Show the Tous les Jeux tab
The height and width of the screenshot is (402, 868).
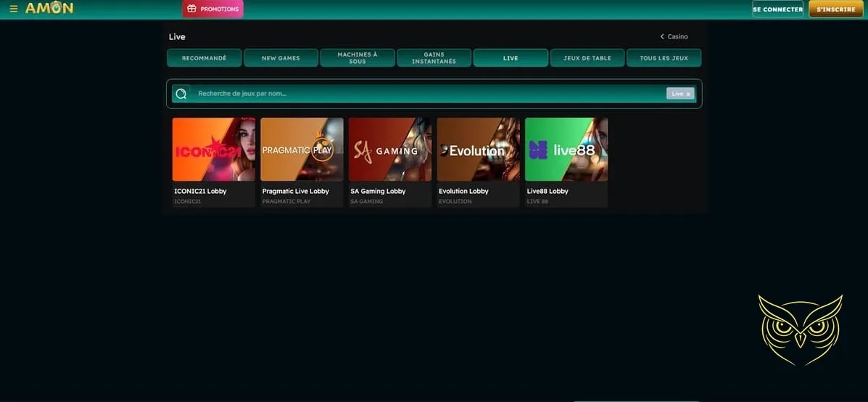tap(664, 58)
